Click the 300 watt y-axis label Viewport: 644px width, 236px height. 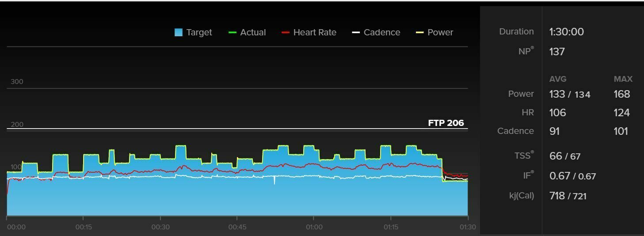point(17,82)
